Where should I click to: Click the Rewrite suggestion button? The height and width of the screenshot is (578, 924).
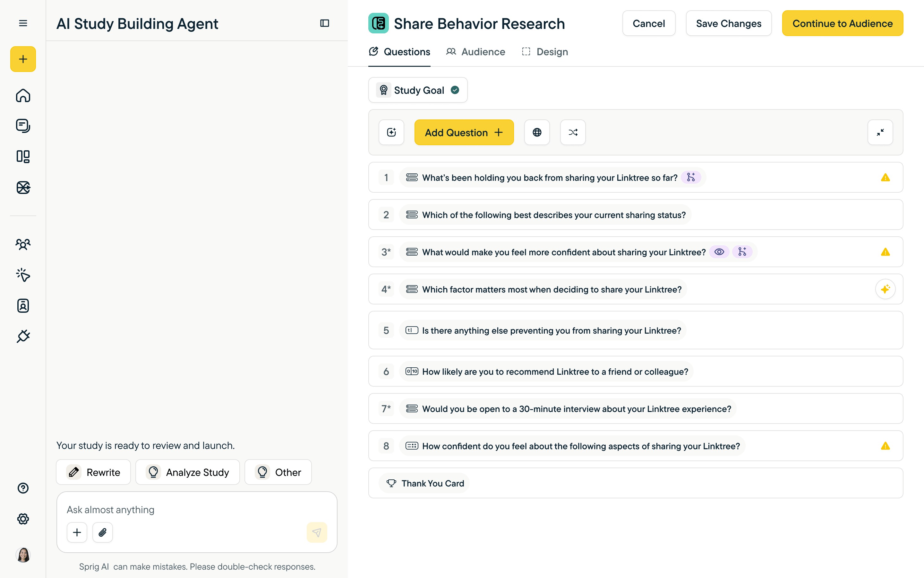point(93,472)
